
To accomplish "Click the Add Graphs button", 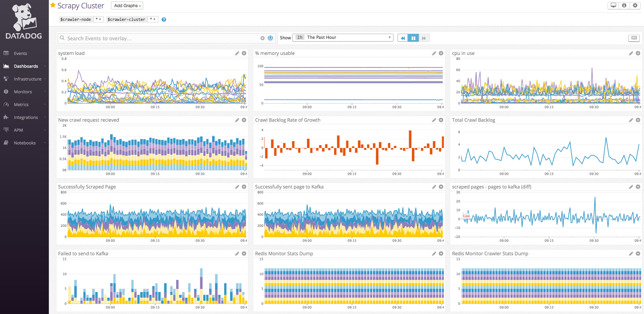I will click(x=127, y=5).
